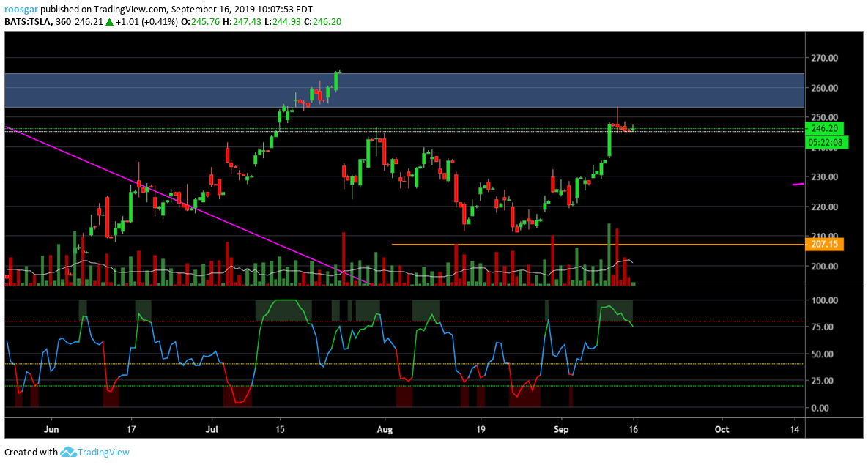The height and width of the screenshot is (465, 868).
Task: Click the C:246.20 close value
Action: point(323,22)
